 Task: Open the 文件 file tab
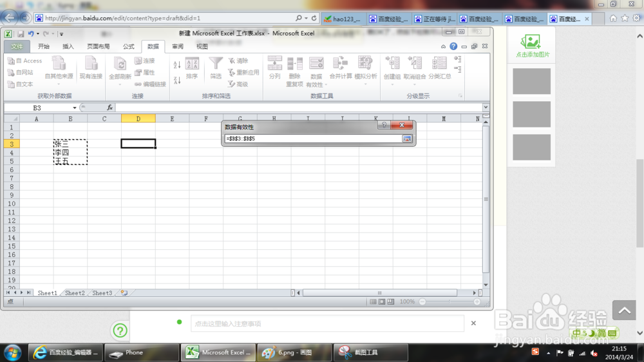tap(17, 46)
